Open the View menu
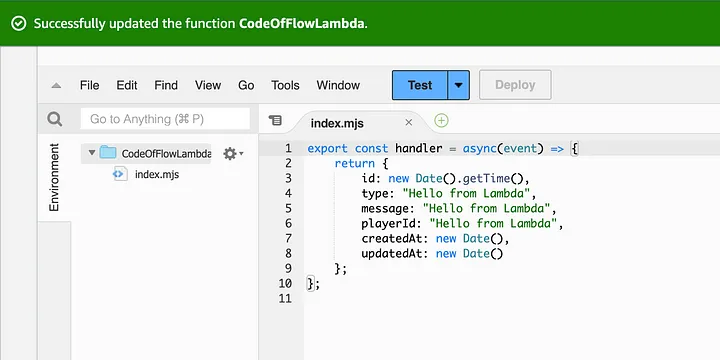Image resolution: width=720 pixels, height=360 pixels. point(208,85)
